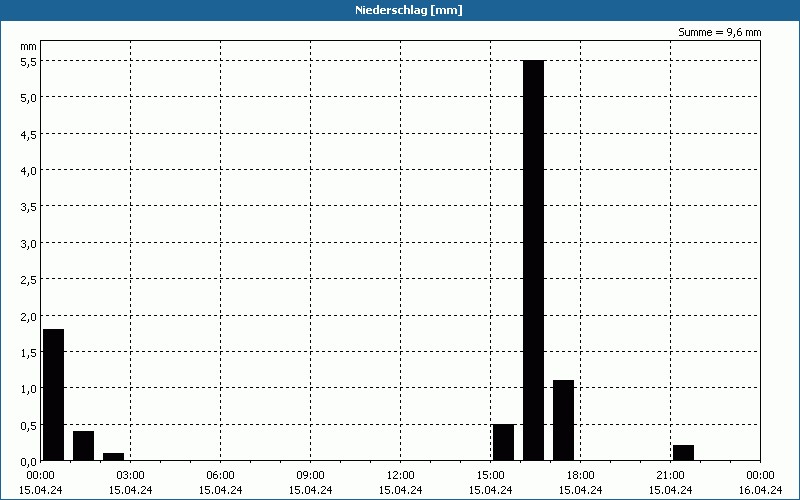Click the 5,5 mm bar after 16:00
This screenshot has height=500, width=800.
tap(534, 260)
